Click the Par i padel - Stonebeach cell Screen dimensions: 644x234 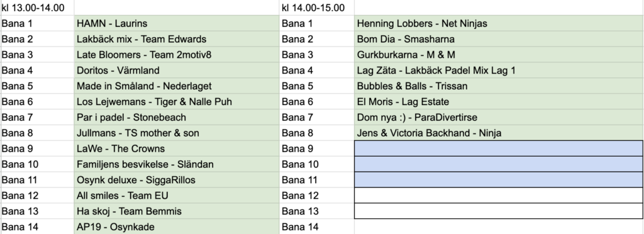tap(177, 118)
